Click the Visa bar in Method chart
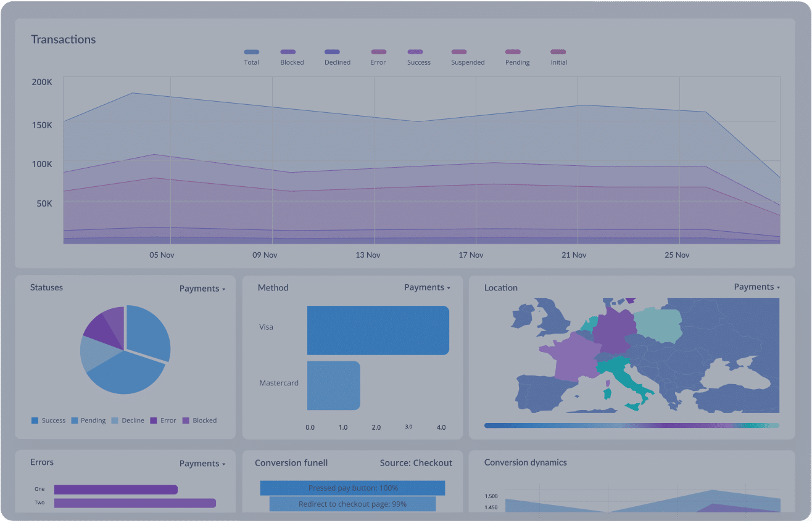812x521 pixels. coord(378,330)
